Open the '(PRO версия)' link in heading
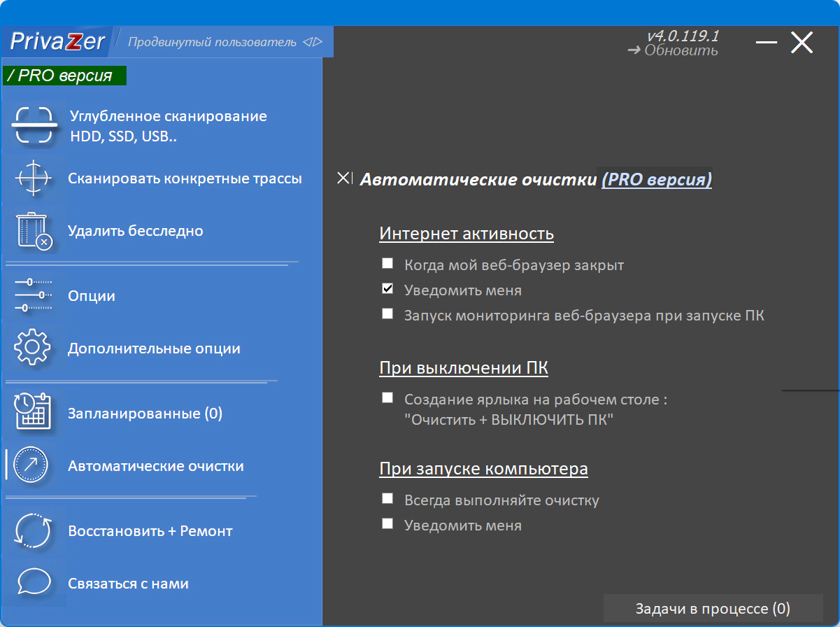This screenshot has height=627, width=840. coord(656,180)
